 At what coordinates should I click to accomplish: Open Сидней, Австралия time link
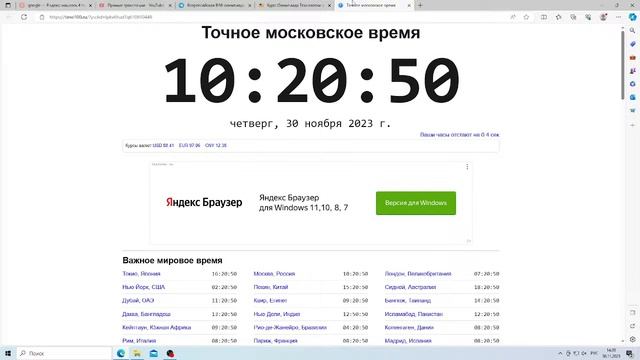410,287
